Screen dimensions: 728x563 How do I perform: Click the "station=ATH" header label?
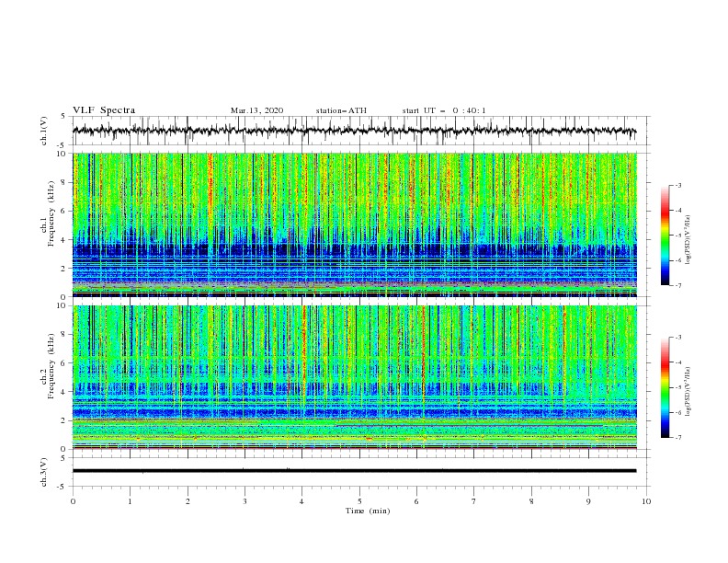[x=341, y=110]
